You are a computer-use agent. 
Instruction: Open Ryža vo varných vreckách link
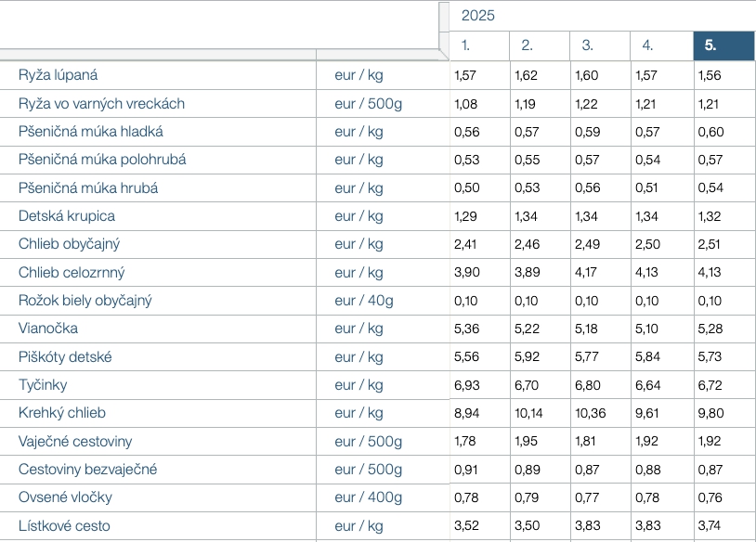(101, 103)
